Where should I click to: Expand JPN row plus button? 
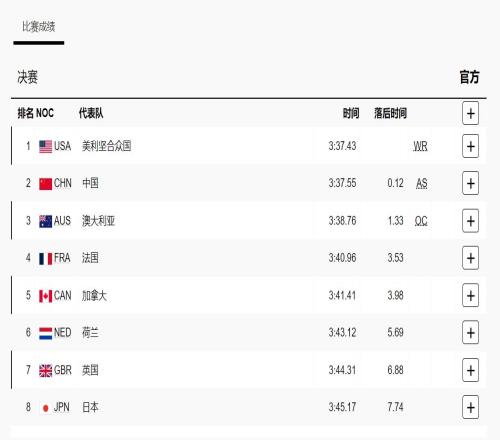(470, 407)
